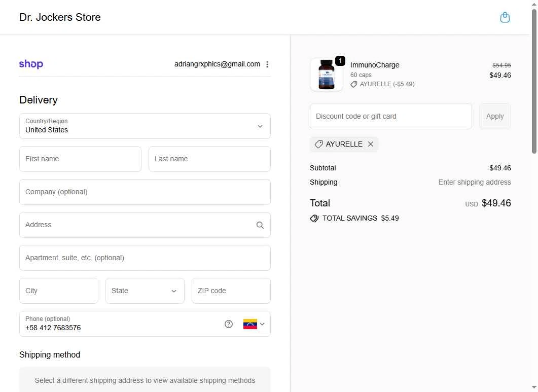Click the discount tag icon in the AYURELLE chip

pyautogui.click(x=319, y=144)
